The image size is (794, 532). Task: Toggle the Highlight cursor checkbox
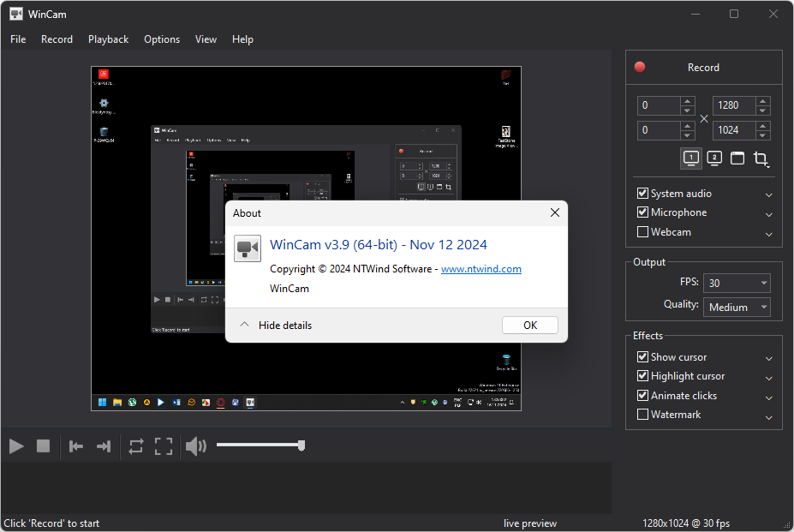pyautogui.click(x=642, y=376)
